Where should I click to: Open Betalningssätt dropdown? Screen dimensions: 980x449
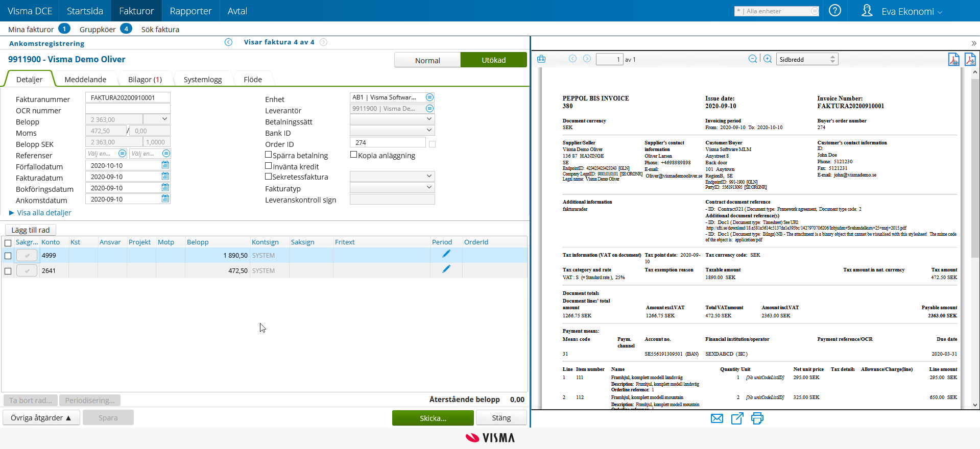pyautogui.click(x=392, y=119)
